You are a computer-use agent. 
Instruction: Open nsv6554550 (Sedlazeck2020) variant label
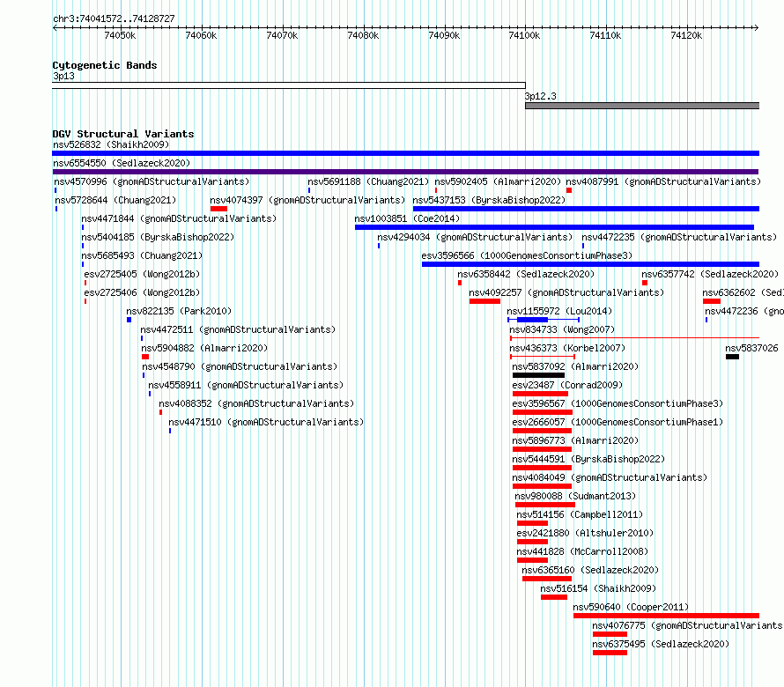click(122, 163)
